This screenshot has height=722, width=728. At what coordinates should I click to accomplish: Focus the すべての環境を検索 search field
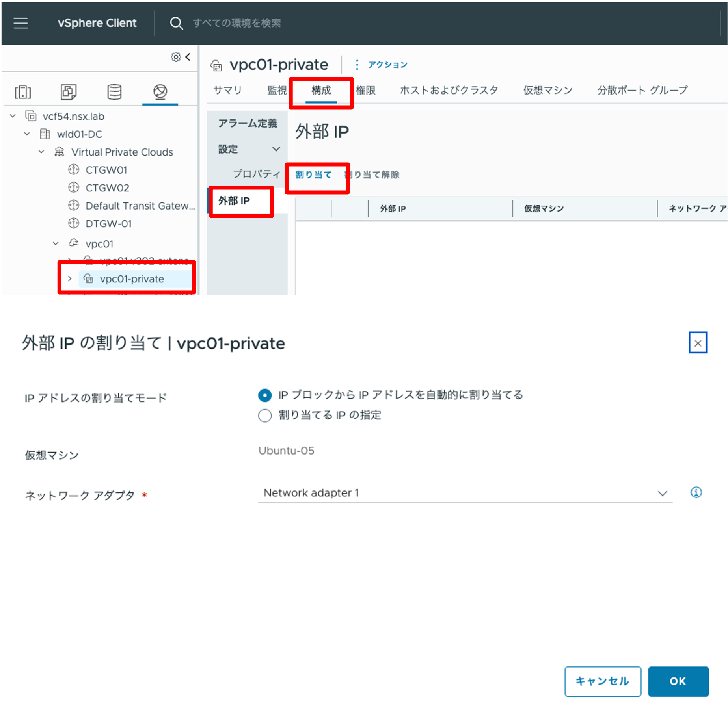click(237, 23)
